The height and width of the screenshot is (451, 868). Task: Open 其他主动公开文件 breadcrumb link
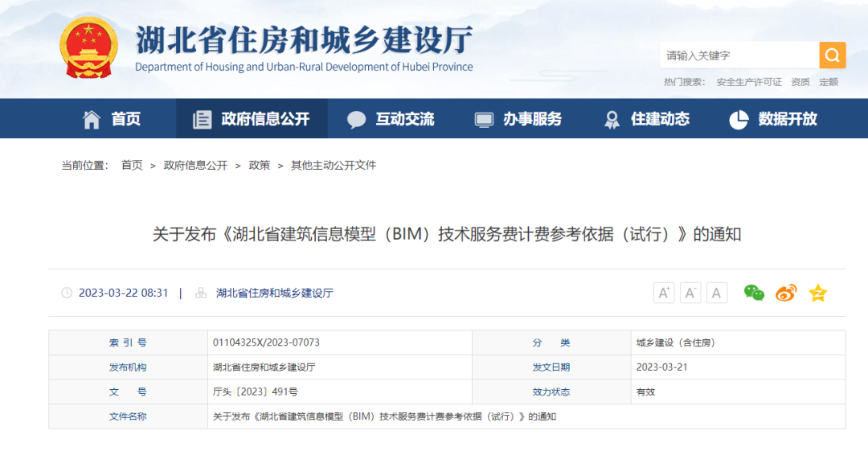(334, 166)
